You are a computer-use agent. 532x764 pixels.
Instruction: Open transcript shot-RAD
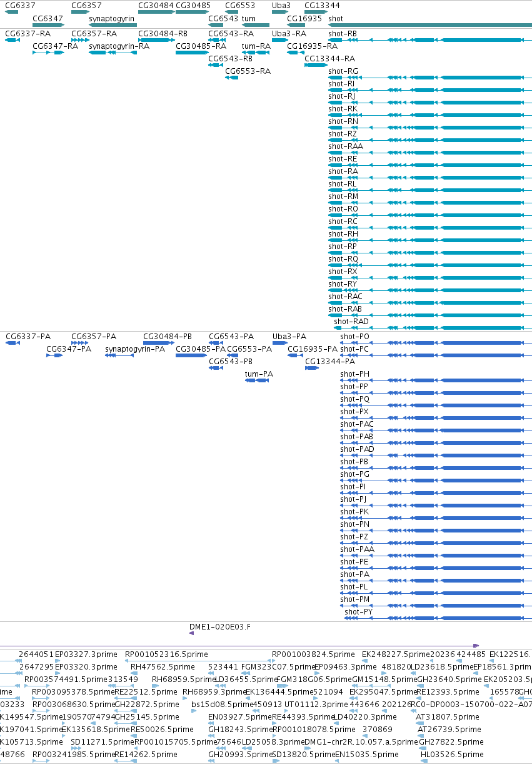(351, 321)
